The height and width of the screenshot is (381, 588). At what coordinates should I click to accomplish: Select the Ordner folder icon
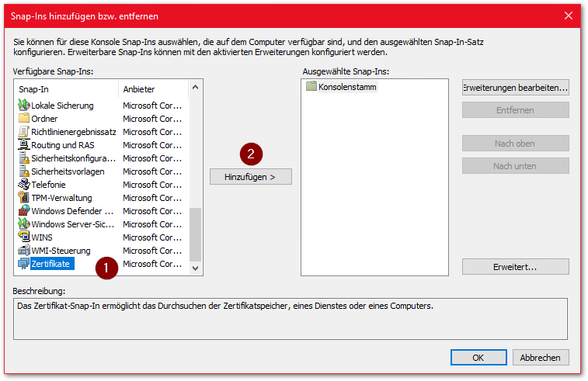coord(23,119)
